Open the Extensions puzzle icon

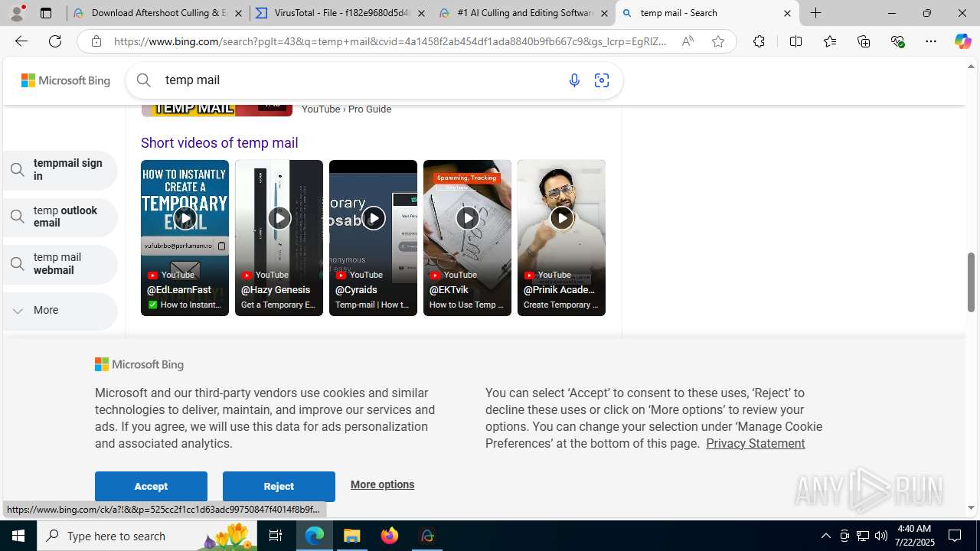click(759, 41)
